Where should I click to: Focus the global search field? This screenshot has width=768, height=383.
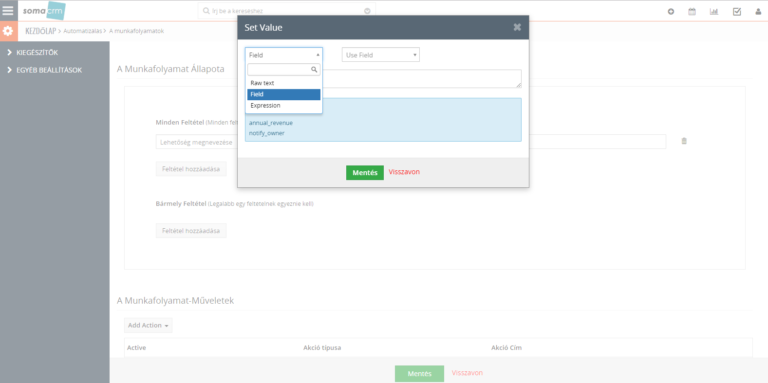pos(287,11)
